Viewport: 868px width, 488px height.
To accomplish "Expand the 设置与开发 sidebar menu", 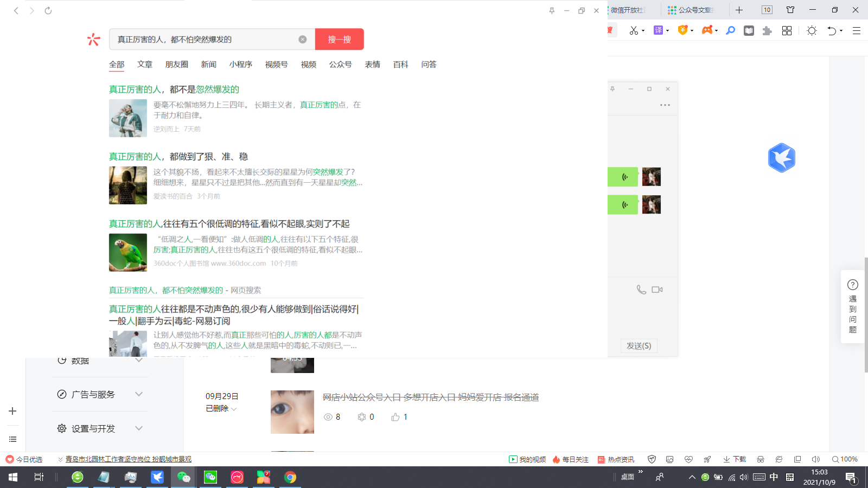I will (100, 428).
